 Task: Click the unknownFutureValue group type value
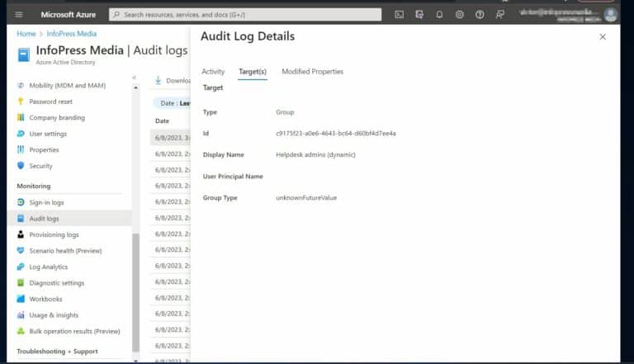[306, 198]
